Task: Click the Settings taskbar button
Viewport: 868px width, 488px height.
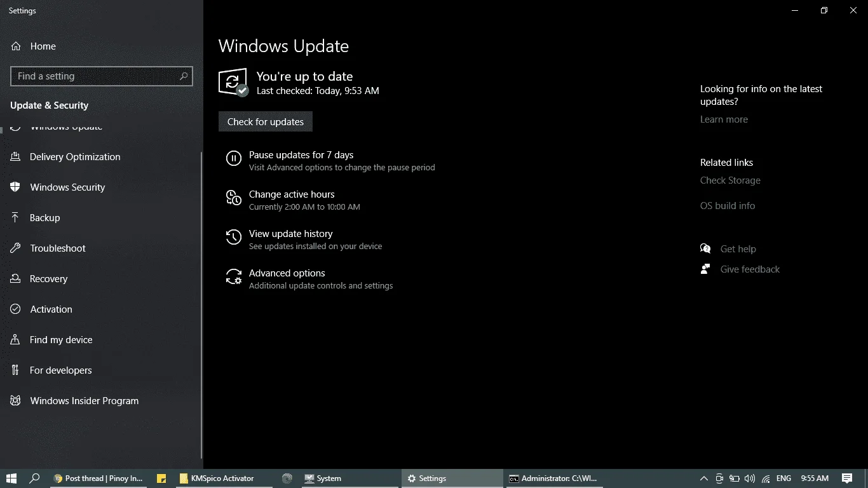Action: pyautogui.click(x=452, y=478)
